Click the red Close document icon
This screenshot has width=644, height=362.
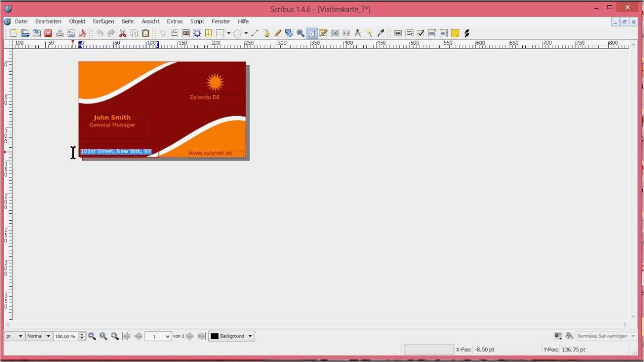coord(48,33)
